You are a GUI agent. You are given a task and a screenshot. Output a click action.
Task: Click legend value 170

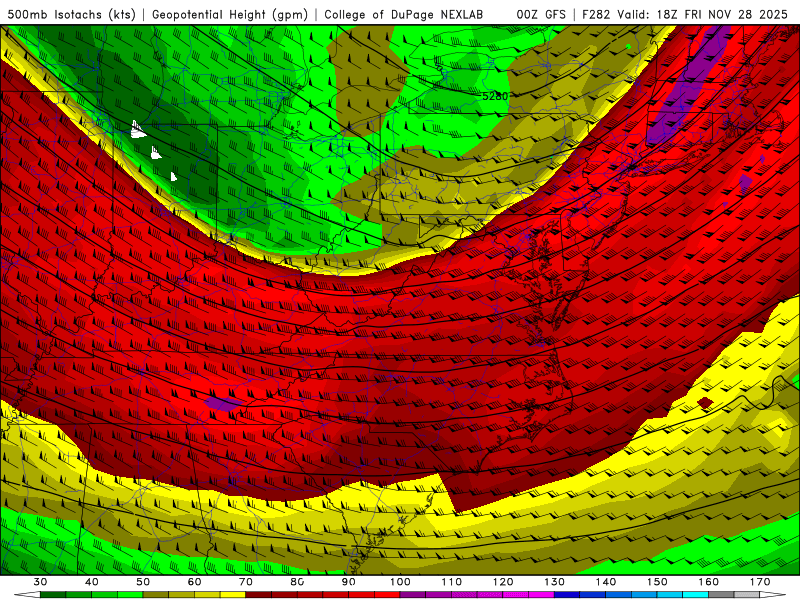(x=760, y=582)
